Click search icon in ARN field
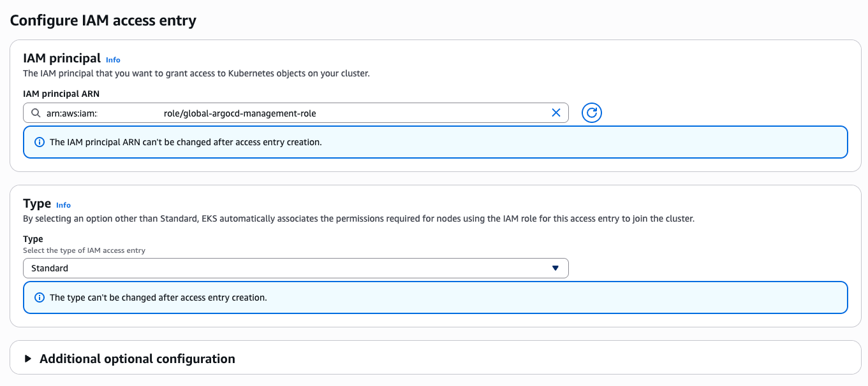This screenshot has width=868, height=386. (x=36, y=113)
